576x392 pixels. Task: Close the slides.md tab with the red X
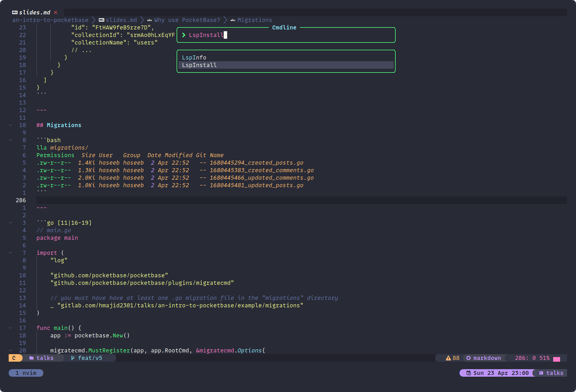pyautogui.click(x=55, y=12)
